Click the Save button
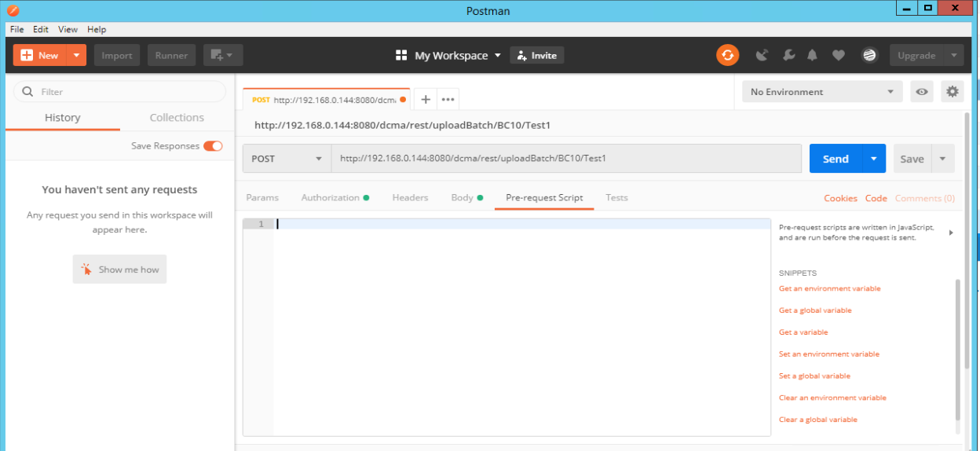Image resolution: width=980 pixels, height=451 pixels. click(x=912, y=159)
